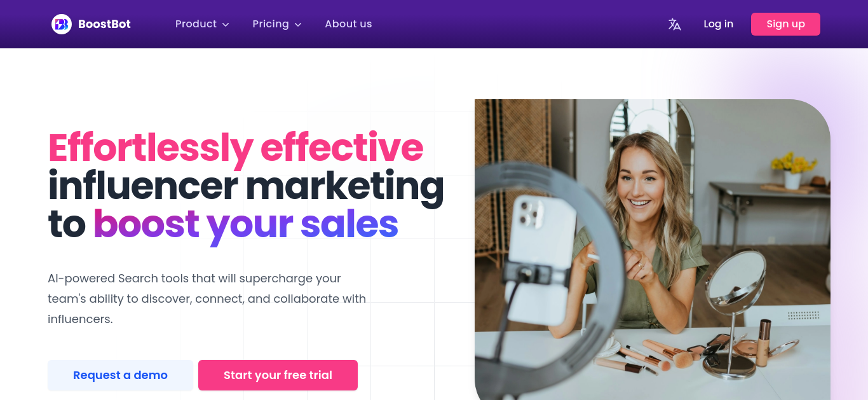Go to the About us page
Image resolution: width=868 pixels, height=400 pixels.
coord(348,24)
